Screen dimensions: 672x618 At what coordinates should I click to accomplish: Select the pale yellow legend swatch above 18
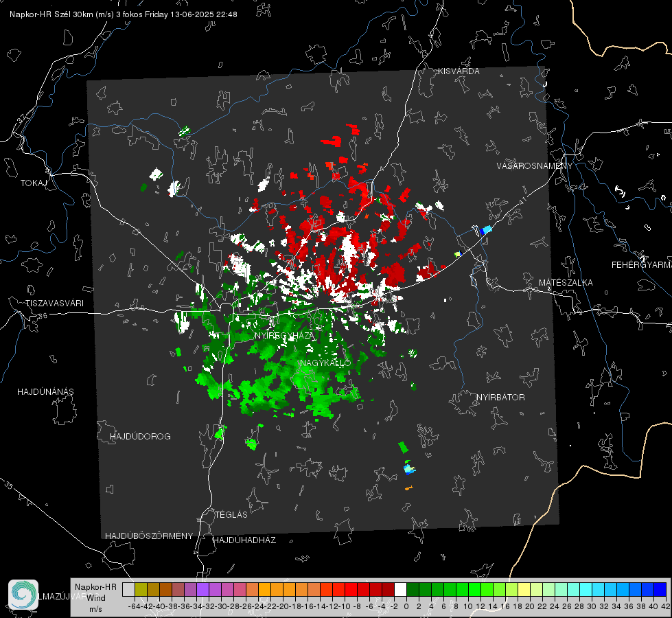pos(524,589)
